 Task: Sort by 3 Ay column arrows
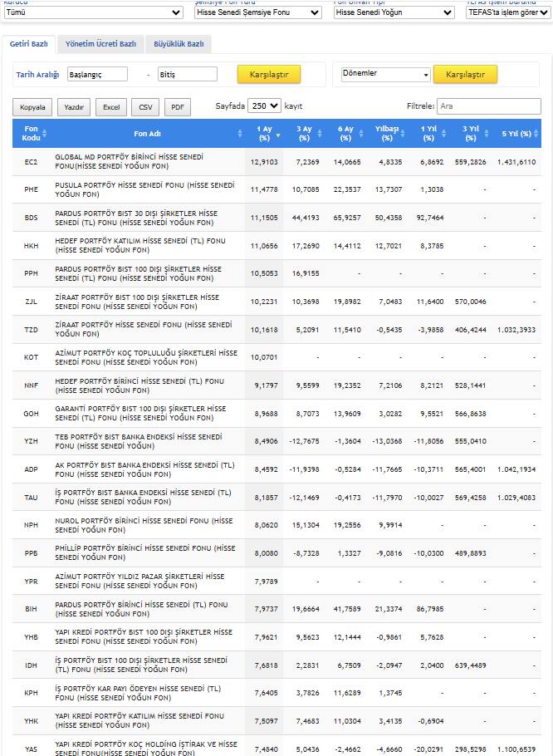[320, 134]
